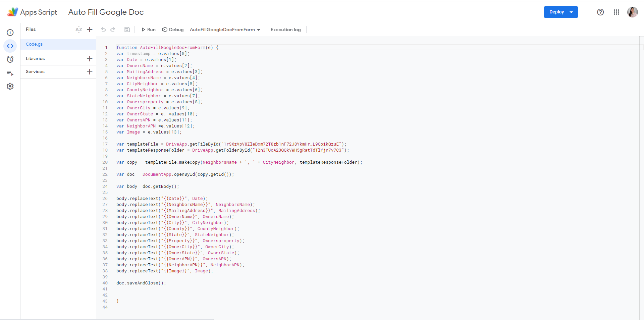Screen dimensions: 644x320
Task: Select the Code.gs file
Action: (x=34, y=44)
